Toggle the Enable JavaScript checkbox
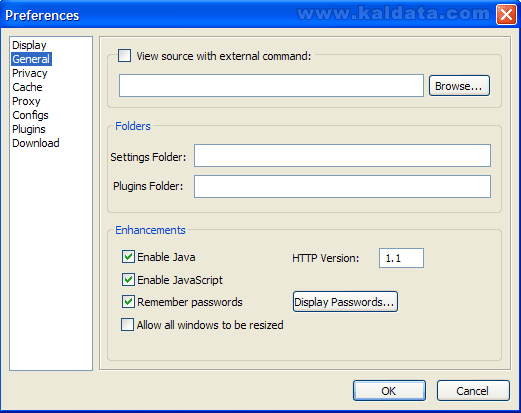521x413 pixels. pos(128,279)
